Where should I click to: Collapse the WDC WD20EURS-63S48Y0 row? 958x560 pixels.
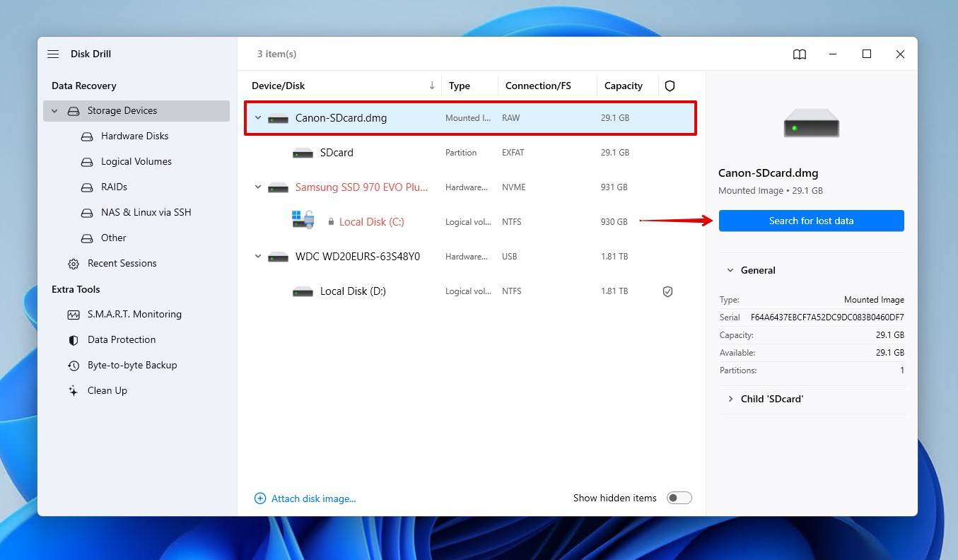258,257
